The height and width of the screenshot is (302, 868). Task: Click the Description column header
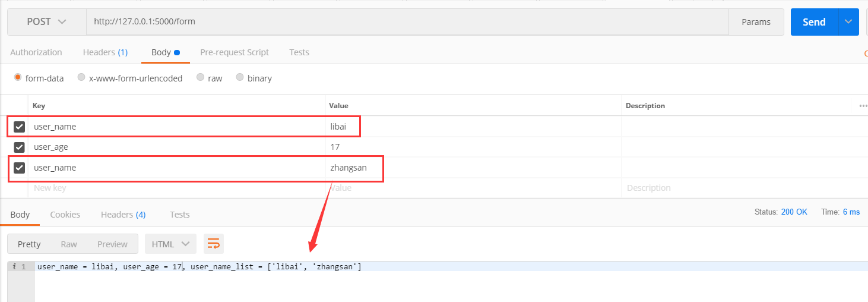pos(645,106)
